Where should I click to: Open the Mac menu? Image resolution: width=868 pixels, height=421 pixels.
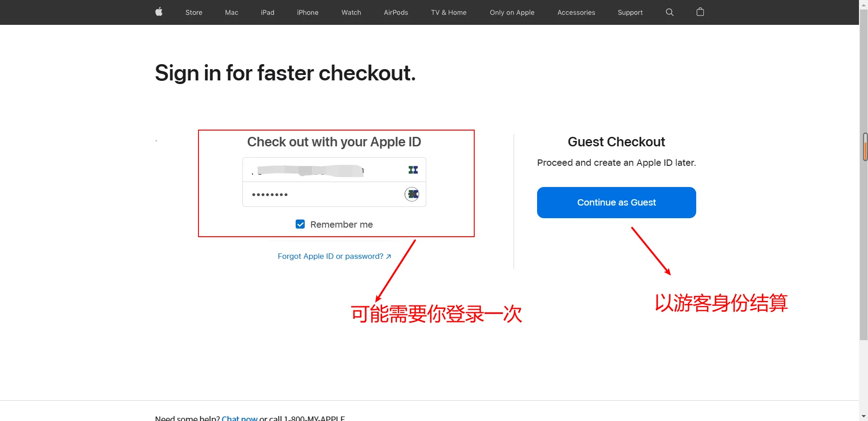point(231,12)
